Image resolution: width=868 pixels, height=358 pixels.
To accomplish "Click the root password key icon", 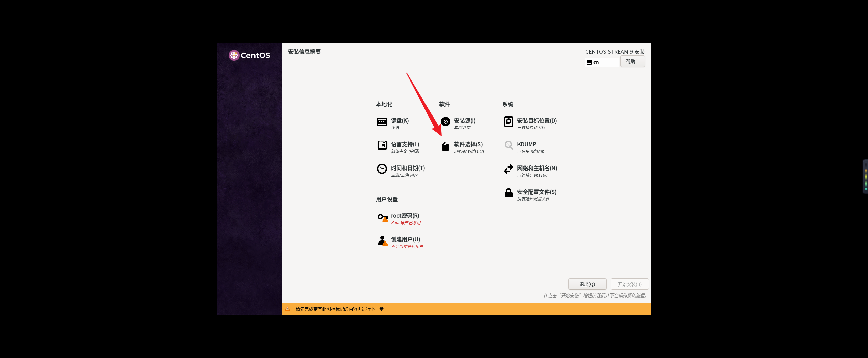I will tap(382, 217).
